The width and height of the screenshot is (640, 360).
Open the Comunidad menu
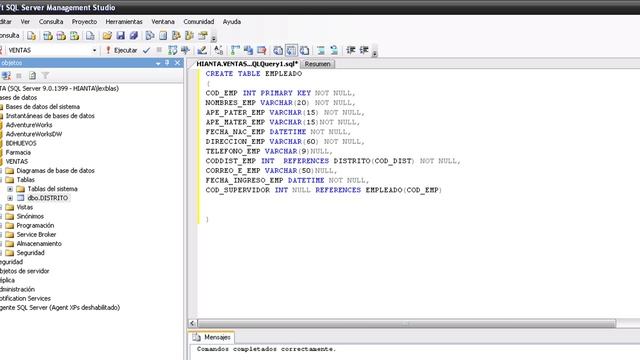(199, 22)
